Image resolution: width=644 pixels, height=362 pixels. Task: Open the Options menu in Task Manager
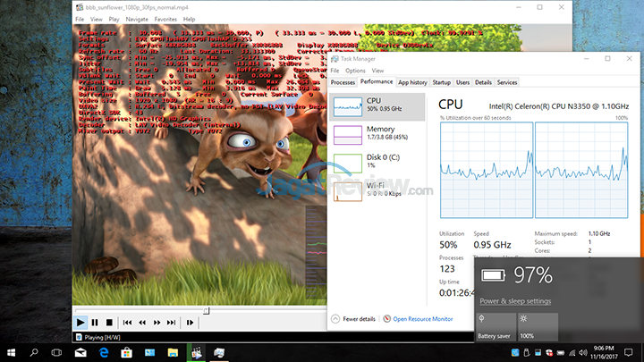click(355, 71)
